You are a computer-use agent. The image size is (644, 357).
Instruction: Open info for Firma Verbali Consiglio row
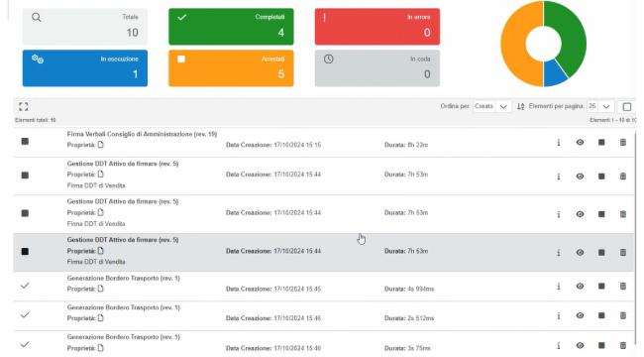558,143
